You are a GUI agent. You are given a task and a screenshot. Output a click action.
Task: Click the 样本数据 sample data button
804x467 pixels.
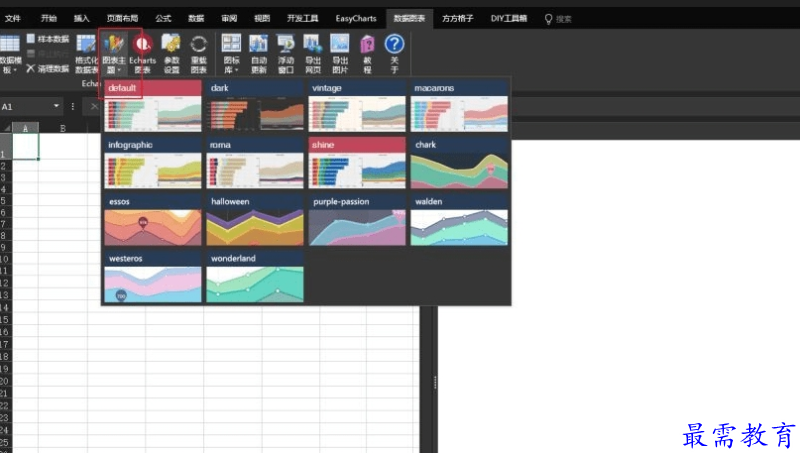tap(48, 39)
